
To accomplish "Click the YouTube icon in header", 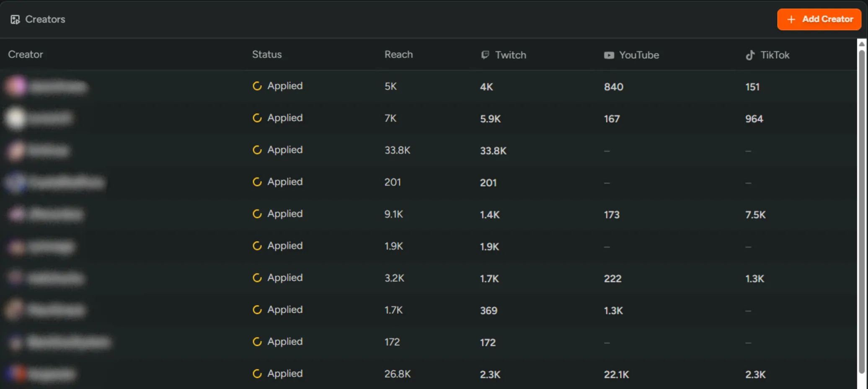I will [609, 55].
